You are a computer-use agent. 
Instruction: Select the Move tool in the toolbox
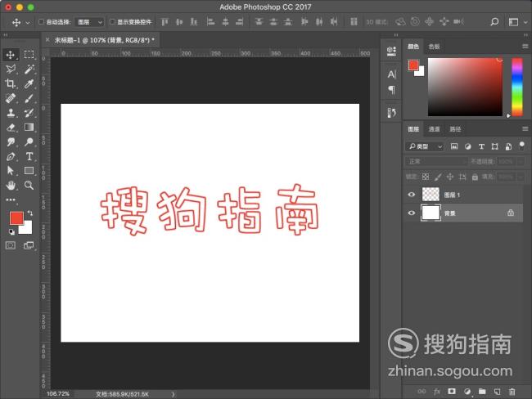click(x=11, y=55)
